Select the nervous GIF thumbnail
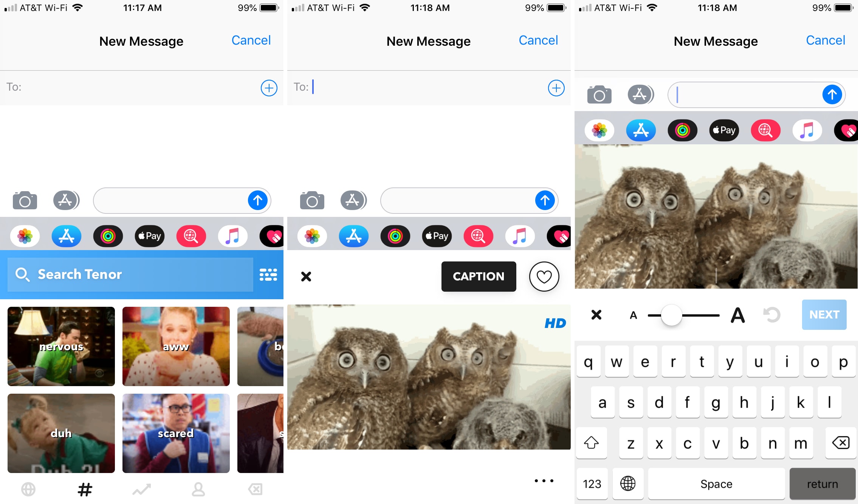This screenshot has width=858, height=504. 60,346
